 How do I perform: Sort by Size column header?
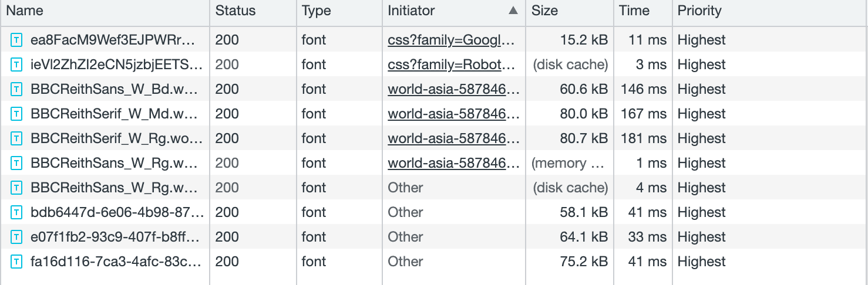click(x=544, y=11)
